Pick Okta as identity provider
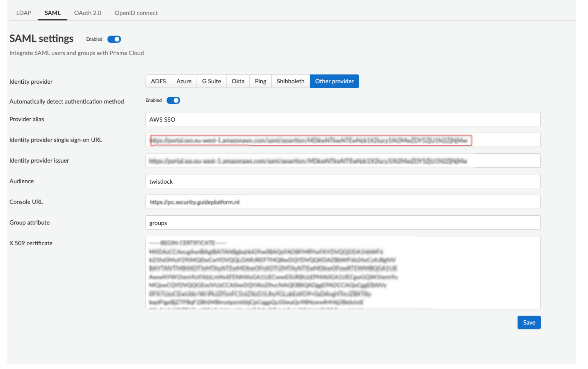Viewport: 588px width, 369px height. tap(238, 81)
